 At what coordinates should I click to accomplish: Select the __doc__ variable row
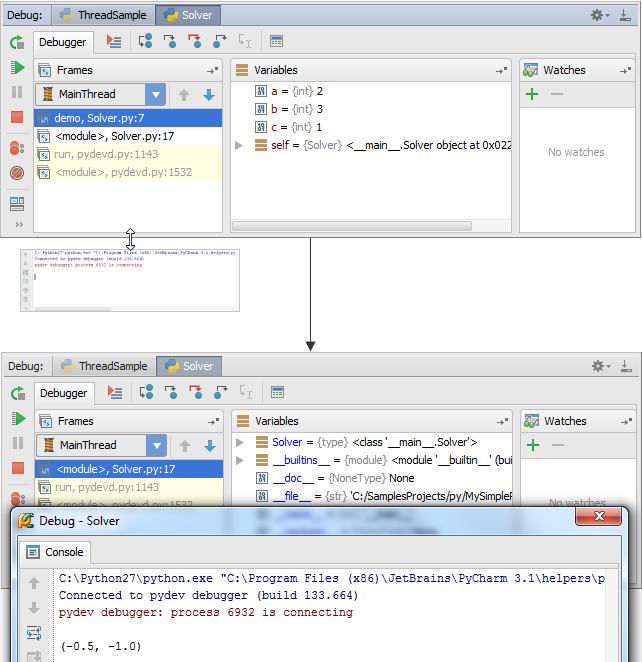tap(372, 478)
